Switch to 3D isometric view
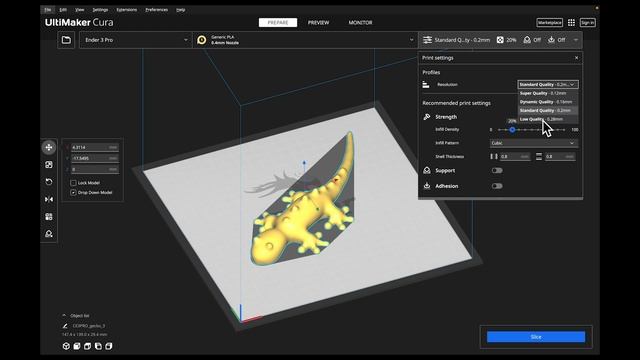The height and width of the screenshot is (360, 640). [x=66, y=346]
